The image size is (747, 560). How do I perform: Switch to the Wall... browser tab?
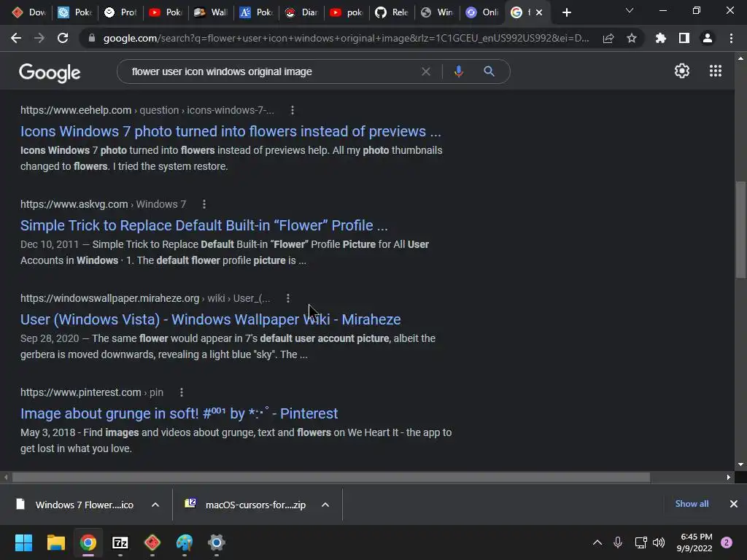click(x=212, y=12)
